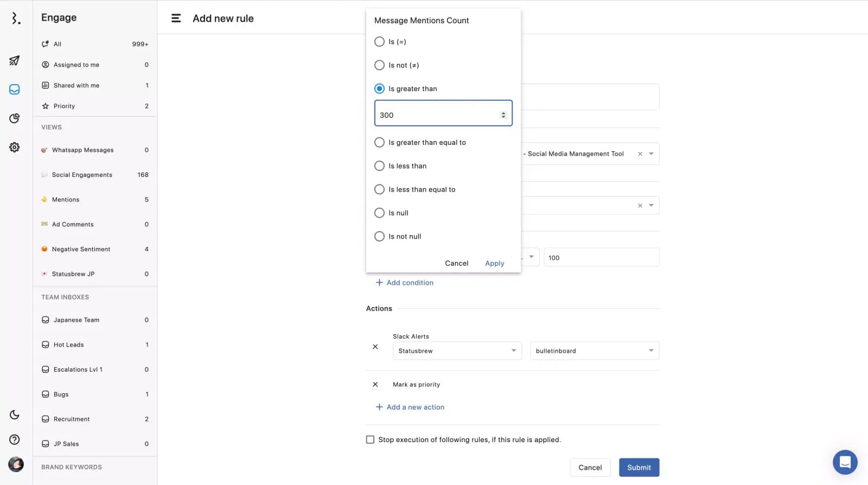868x485 pixels.
Task: Open the chat support widget
Action: (x=845, y=462)
